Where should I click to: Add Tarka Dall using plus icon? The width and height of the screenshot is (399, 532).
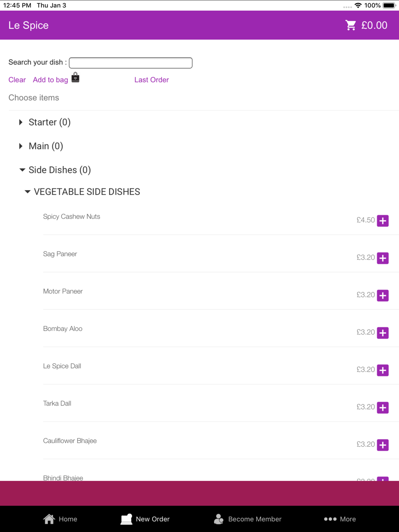pyautogui.click(x=383, y=408)
